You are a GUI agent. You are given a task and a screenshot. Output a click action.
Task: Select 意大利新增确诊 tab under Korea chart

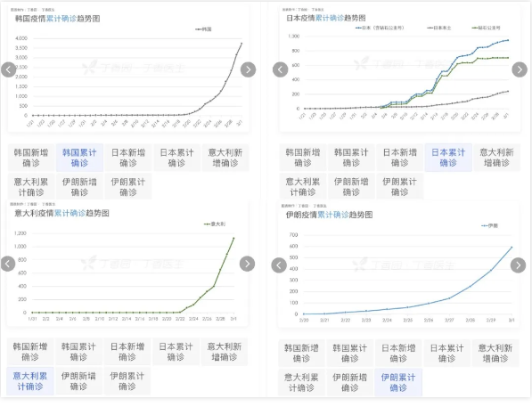pyautogui.click(x=225, y=158)
